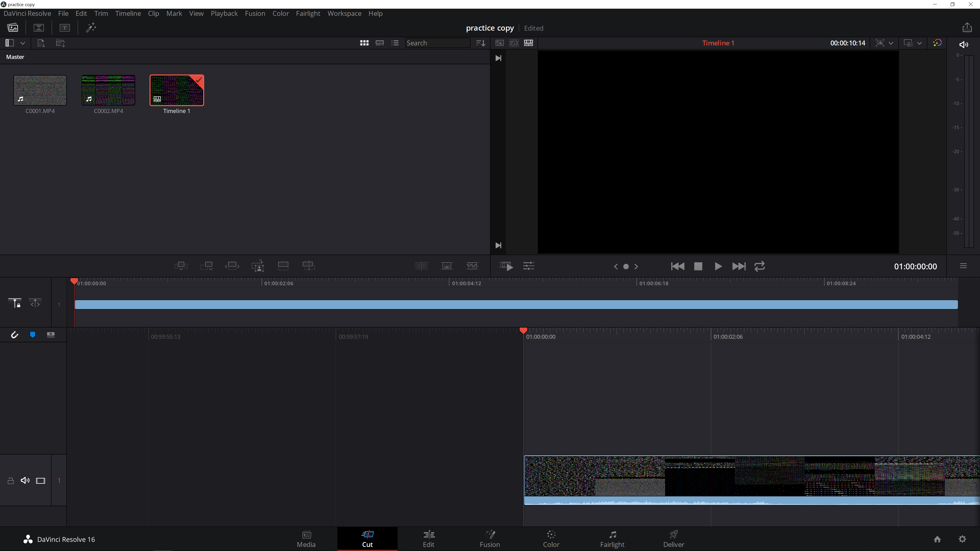Click the media pool Search field
The width and height of the screenshot is (980, 551).
[437, 43]
